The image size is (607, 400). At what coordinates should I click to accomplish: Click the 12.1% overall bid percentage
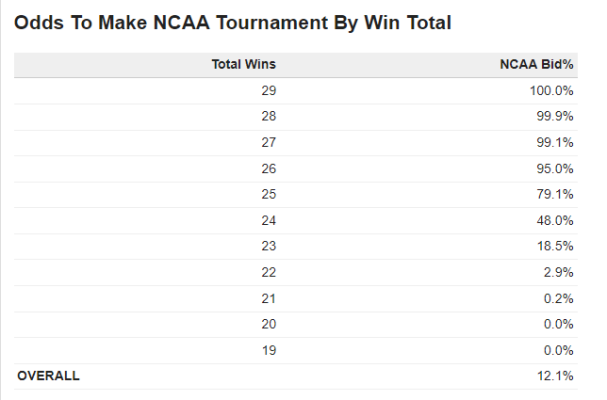[x=555, y=376]
